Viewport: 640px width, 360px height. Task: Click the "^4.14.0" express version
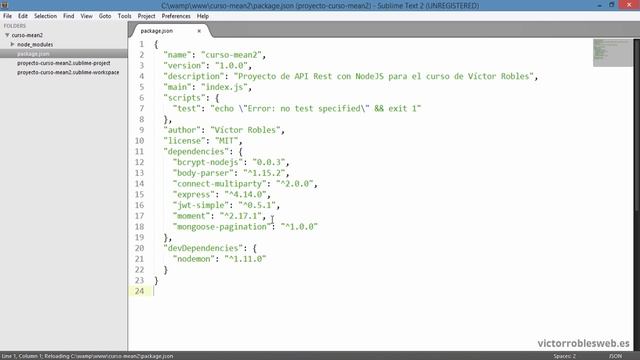click(245, 194)
